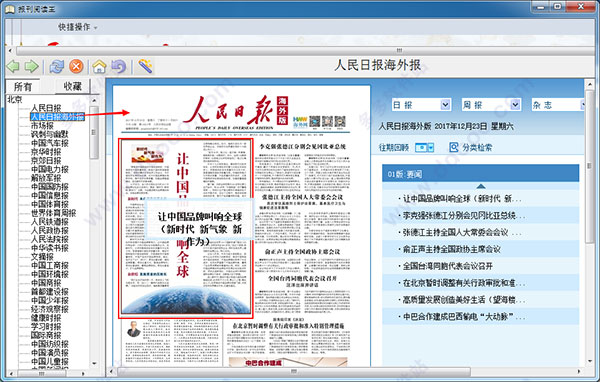Switch to the 收藏 tab
Screen dimensions: 600x382
(x=73, y=86)
